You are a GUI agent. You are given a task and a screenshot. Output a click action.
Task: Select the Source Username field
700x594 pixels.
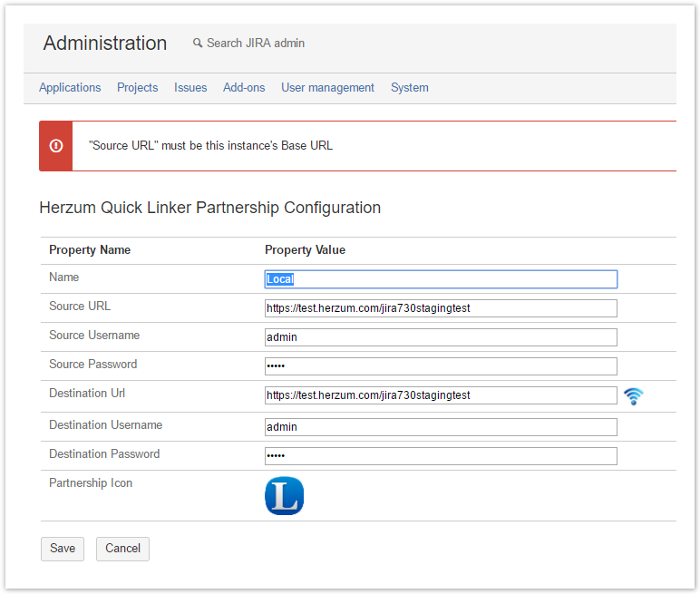(x=441, y=337)
